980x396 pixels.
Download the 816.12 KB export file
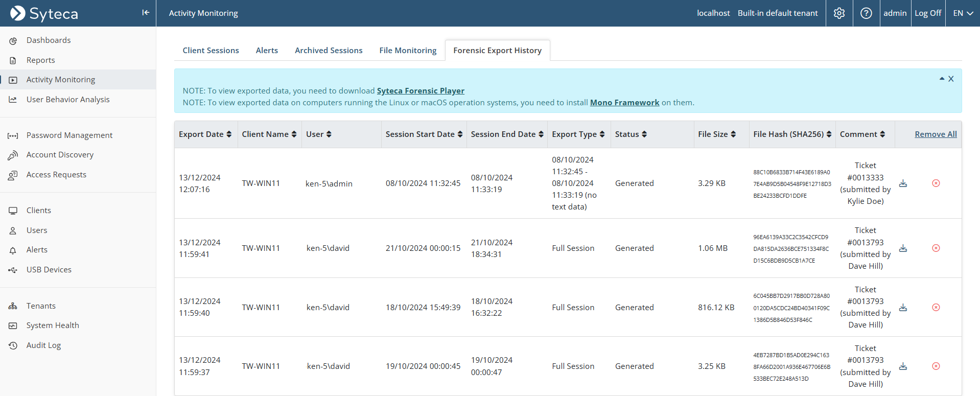click(x=903, y=308)
